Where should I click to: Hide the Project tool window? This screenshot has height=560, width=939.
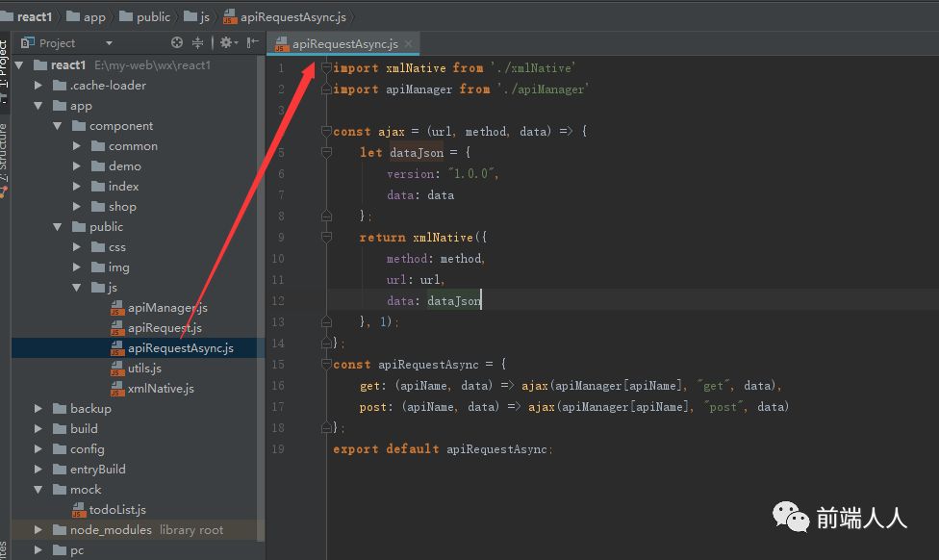point(251,42)
